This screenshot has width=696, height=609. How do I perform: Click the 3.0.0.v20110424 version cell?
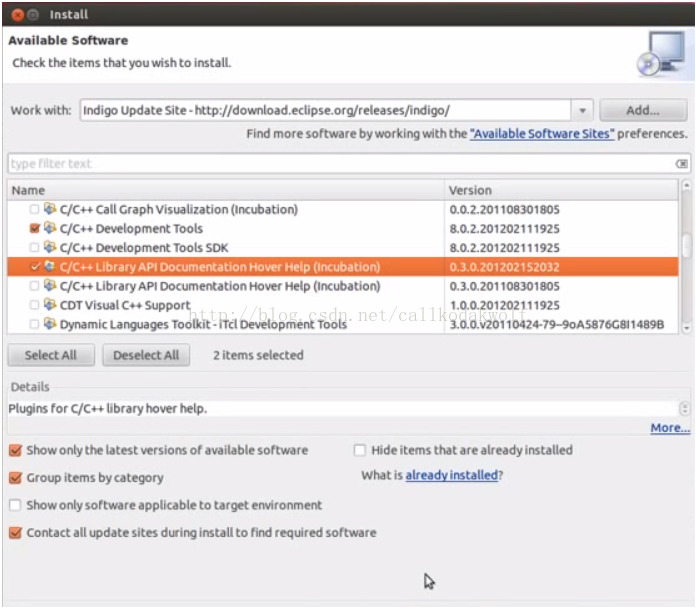557,324
